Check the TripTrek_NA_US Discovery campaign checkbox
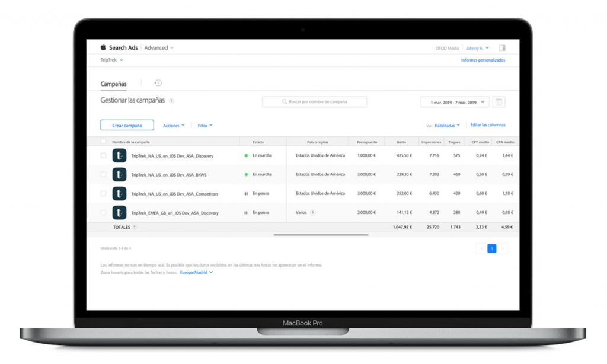 pos(103,156)
